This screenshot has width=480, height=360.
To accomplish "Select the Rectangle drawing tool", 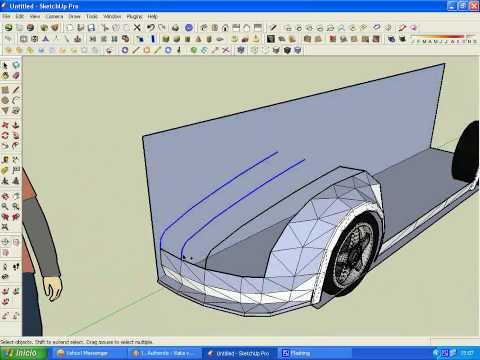I will pos(5,90).
